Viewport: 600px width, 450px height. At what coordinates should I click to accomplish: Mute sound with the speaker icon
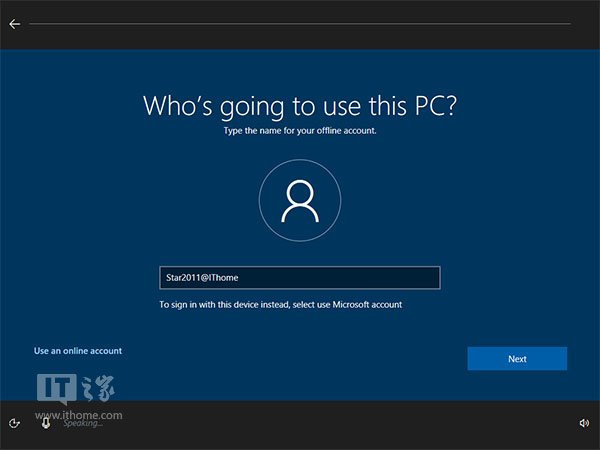point(584,423)
